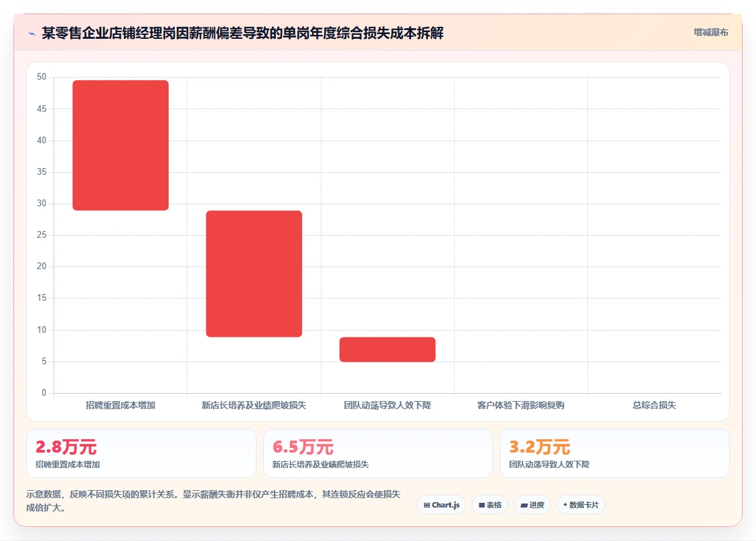
Task: Click the 数据卡片 tag chip
Action: pos(581,505)
